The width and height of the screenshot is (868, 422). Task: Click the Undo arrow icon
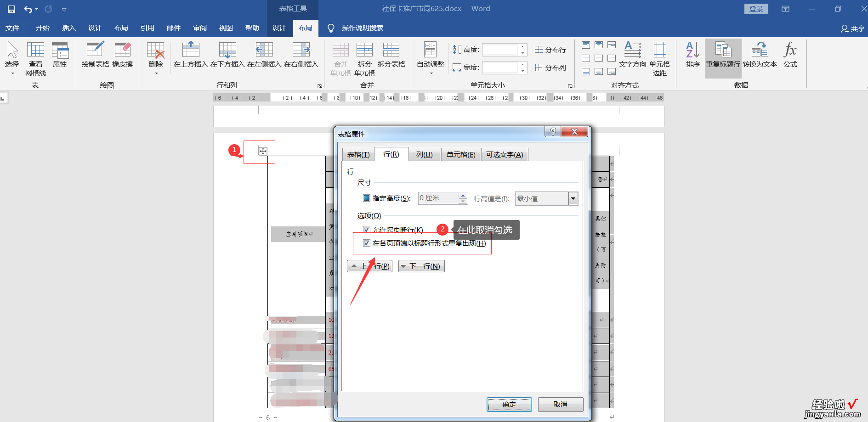pyautogui.click(x=28, y=9)
